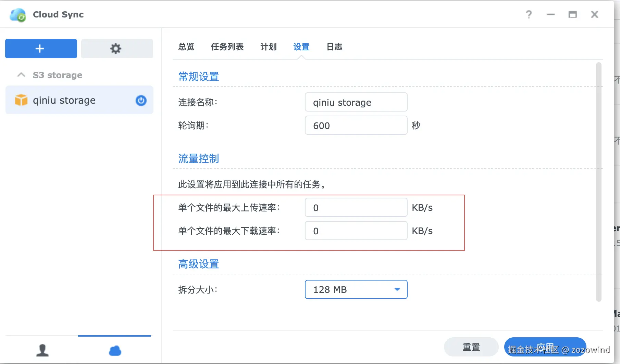
Task: Add a new cloud connection with plus icon
Action: point(40,49)
